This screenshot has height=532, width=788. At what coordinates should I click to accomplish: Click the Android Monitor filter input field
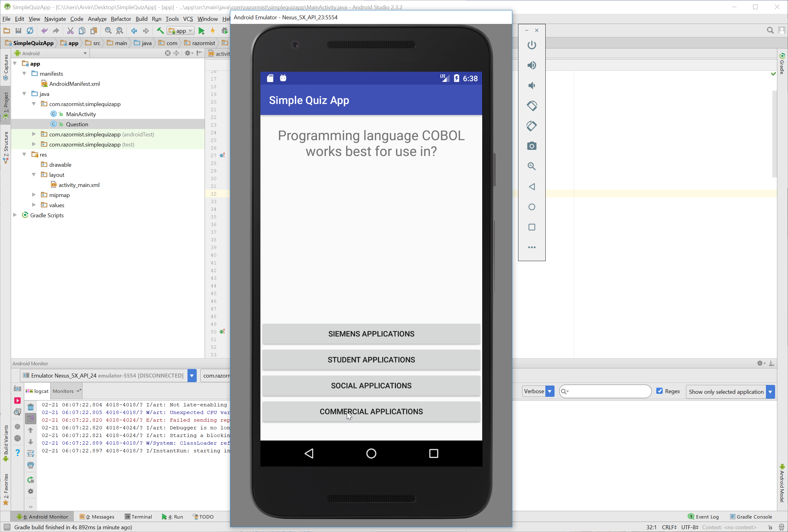(x=605, y=391)
